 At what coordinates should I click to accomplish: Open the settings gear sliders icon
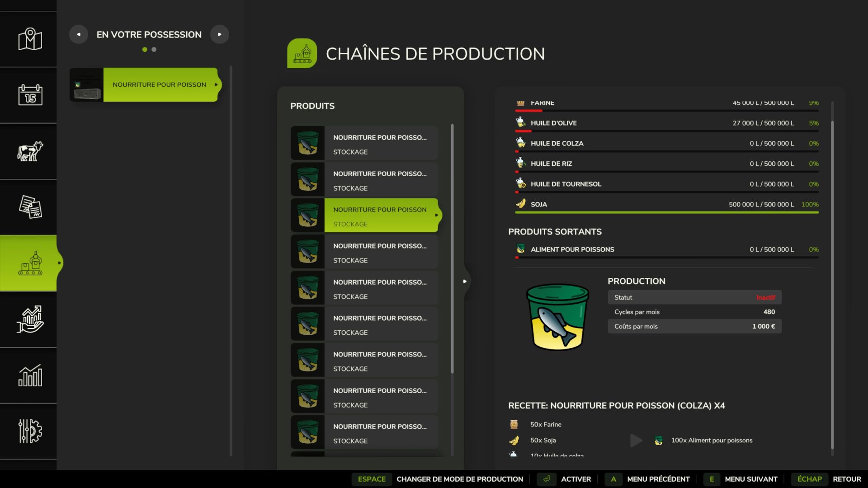30,431
